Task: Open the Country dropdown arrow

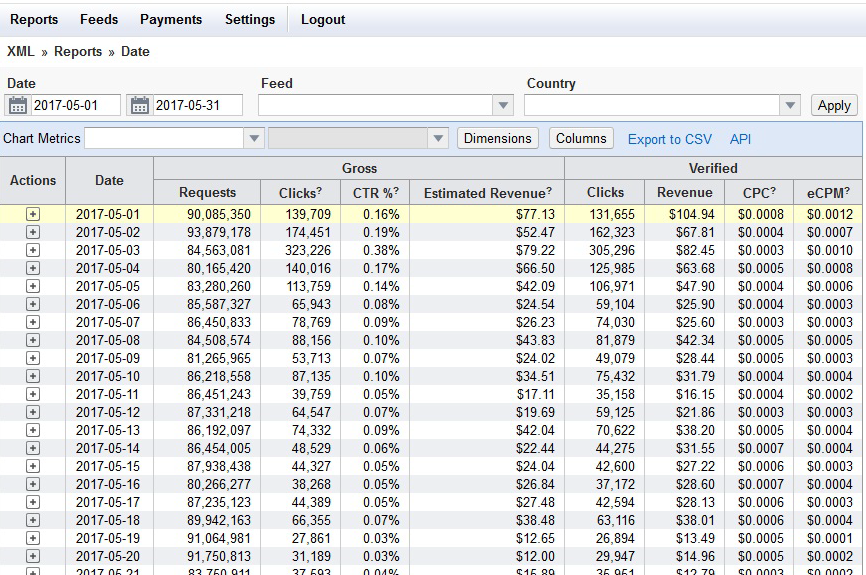Action: pyautogui.click(x=790, y=105)
